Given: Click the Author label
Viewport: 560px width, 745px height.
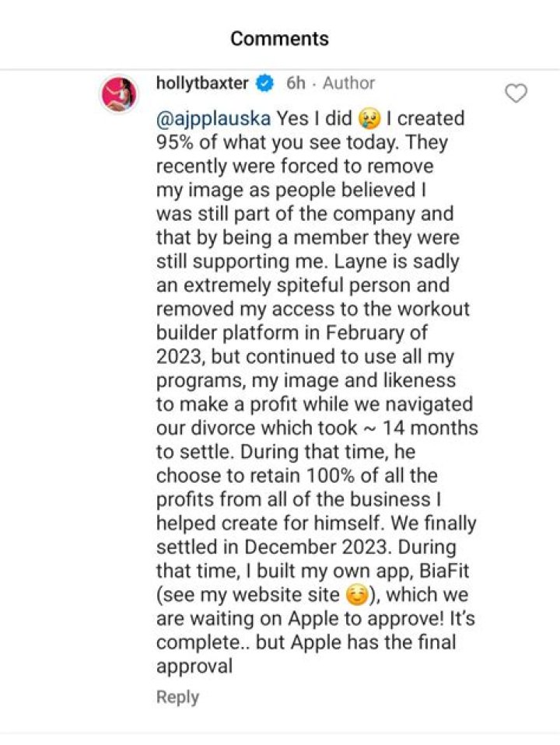Looking at the screenshot, I should pyautogui.click(x=348, y=83).
